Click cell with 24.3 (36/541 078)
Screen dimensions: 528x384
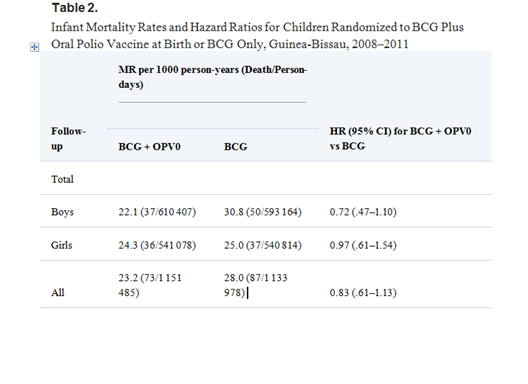point(157,245)
